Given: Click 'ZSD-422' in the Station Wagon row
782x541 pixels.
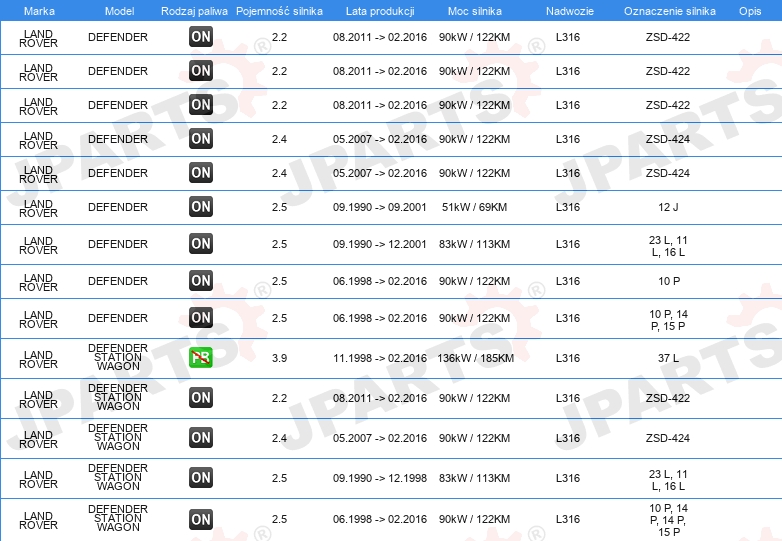Looking at the screenshot, I should [x=668, y=398].
